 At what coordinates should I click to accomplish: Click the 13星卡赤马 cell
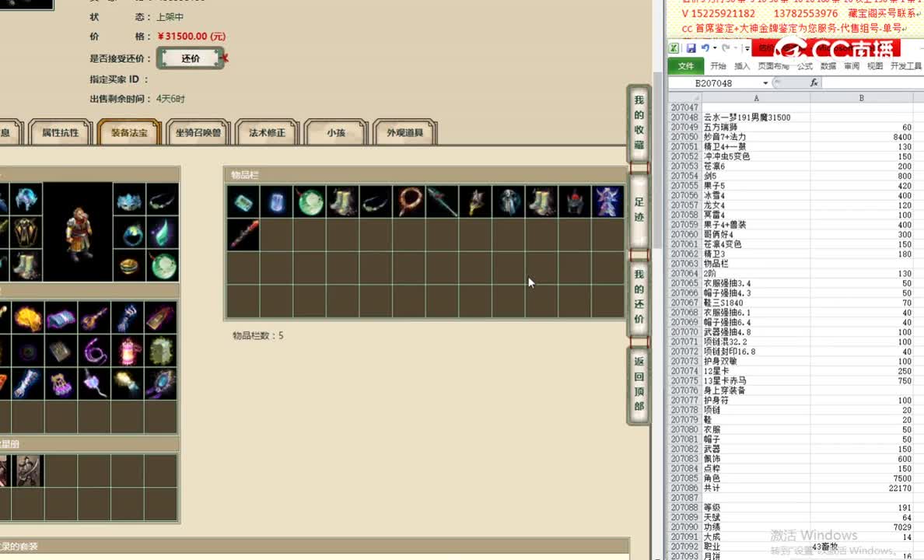(756, 381)
